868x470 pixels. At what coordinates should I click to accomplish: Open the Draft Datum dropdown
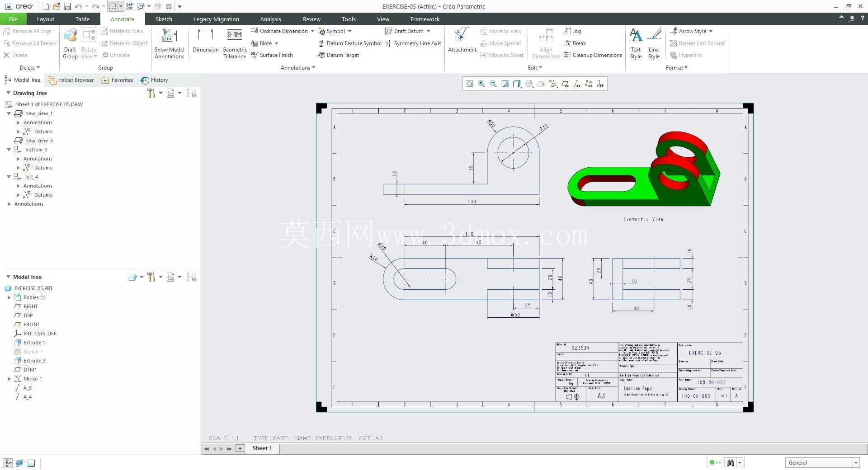(x=428, y=31)
